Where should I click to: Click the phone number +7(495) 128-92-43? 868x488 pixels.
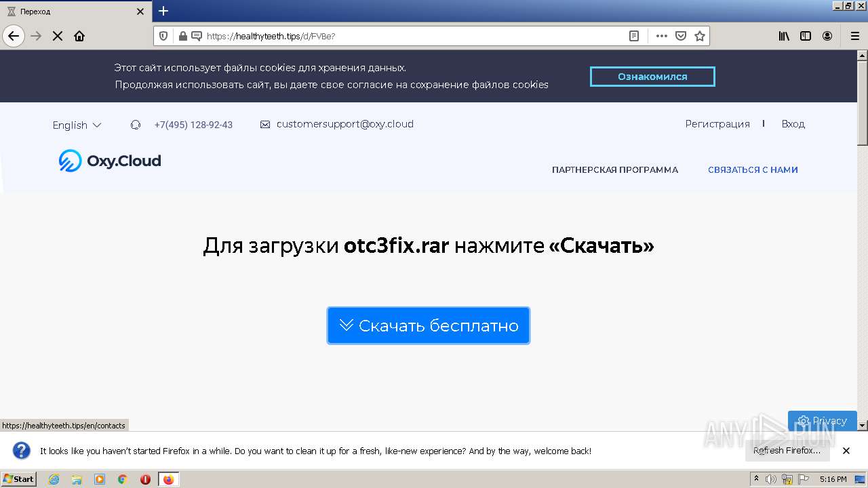click(x=193, y=125)
